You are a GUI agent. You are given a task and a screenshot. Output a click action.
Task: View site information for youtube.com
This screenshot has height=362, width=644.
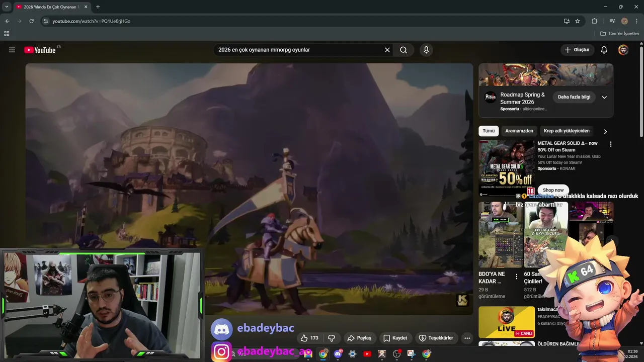tap(46, 21)
